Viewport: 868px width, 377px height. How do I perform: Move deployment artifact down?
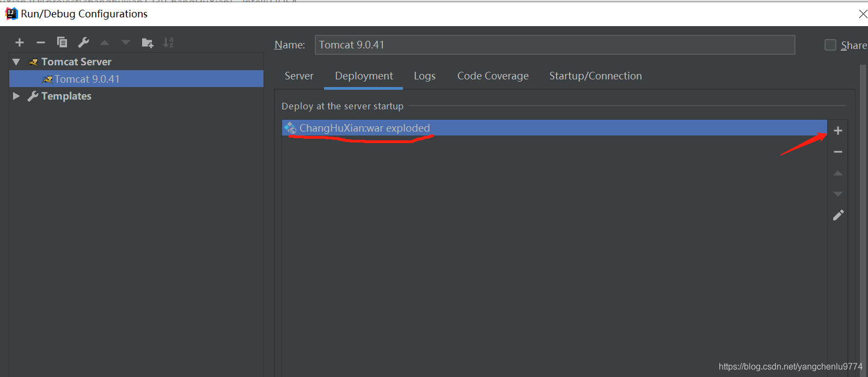[x=838, y=194]
